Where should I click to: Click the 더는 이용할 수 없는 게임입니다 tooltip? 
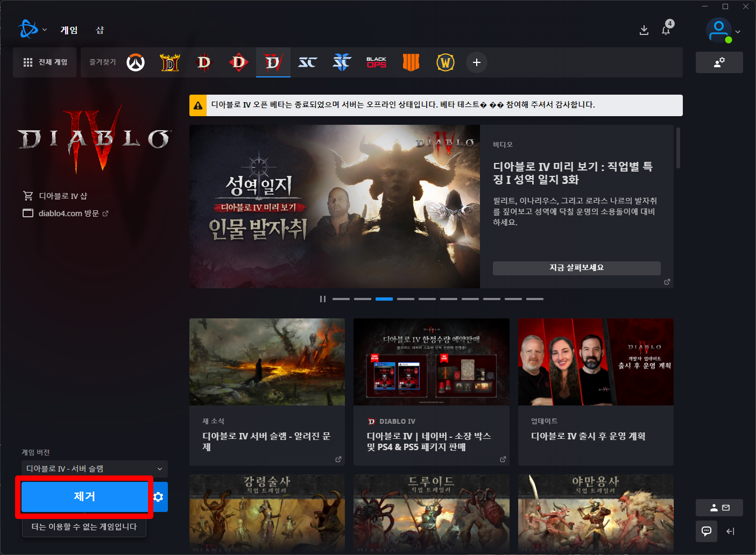coord(84,527)
